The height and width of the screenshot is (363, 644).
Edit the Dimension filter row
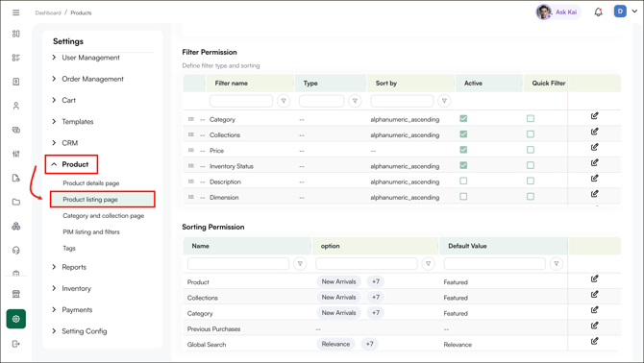594,194
